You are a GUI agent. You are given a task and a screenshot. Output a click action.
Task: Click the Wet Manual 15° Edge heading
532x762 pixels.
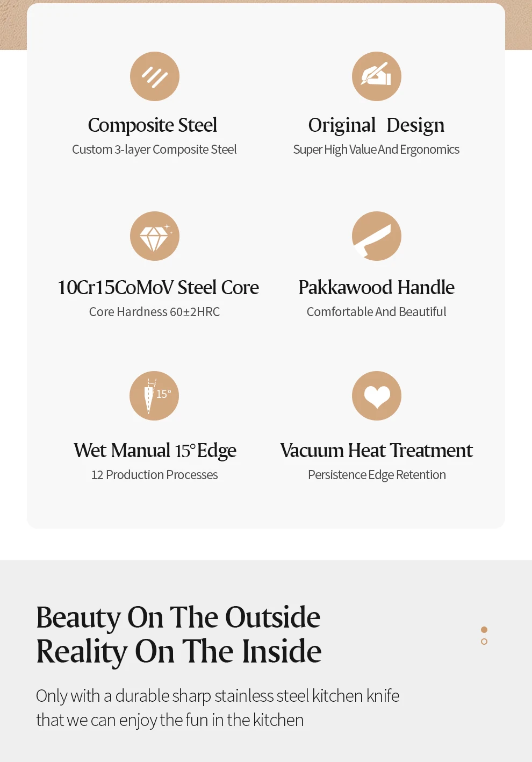155,451
